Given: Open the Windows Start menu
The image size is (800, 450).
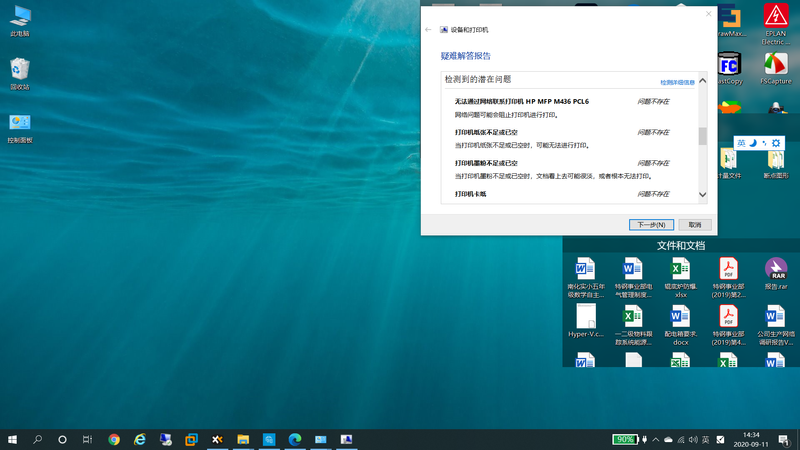Looking at the screenshot, I should 13,439.
